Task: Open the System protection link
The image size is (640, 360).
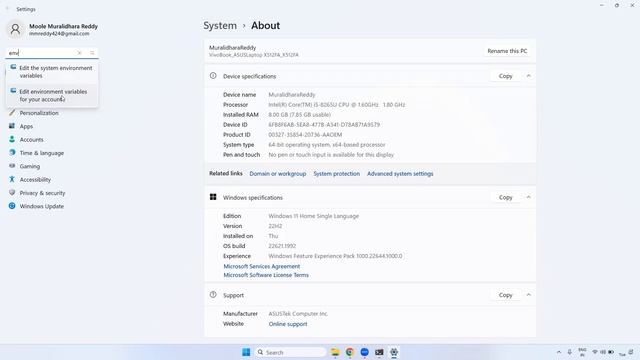Action: pos(337,174)
